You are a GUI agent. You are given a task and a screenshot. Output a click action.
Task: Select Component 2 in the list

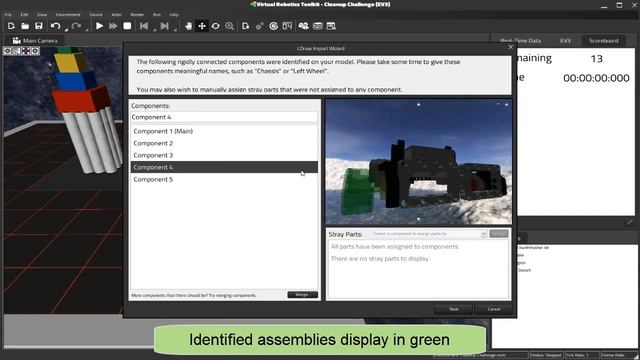(x=224, y=143)
